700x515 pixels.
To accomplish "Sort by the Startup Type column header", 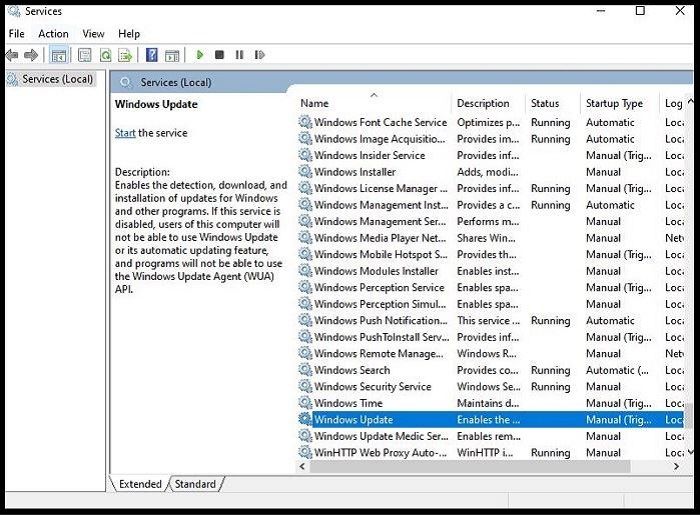I will click(614, 103).
